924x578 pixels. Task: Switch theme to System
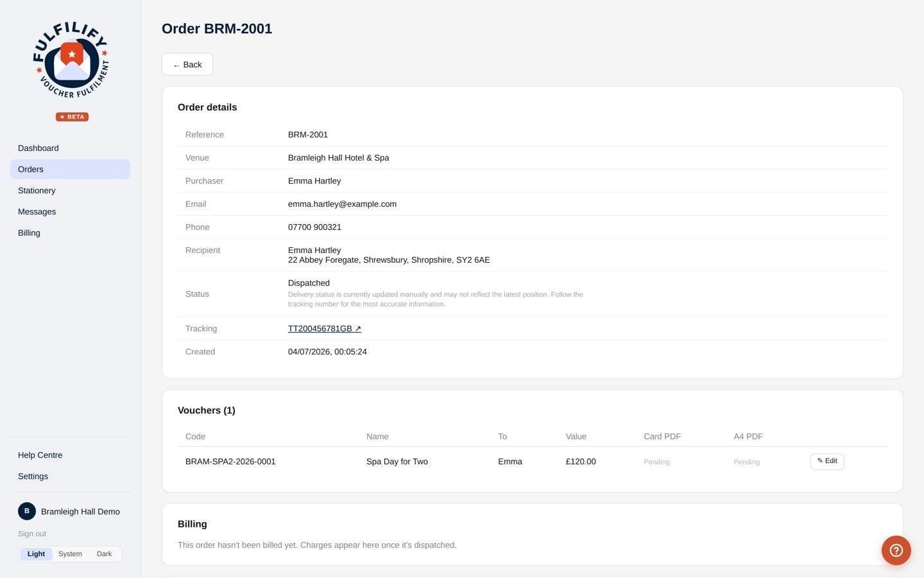pos(70,554)
